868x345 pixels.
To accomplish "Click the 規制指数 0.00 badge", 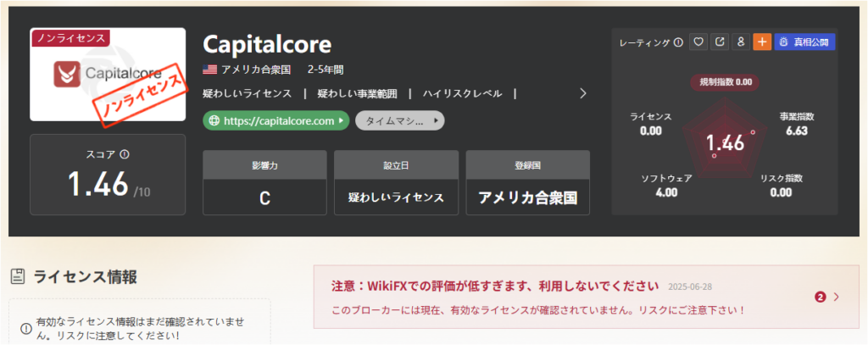I will coord(726,82).
